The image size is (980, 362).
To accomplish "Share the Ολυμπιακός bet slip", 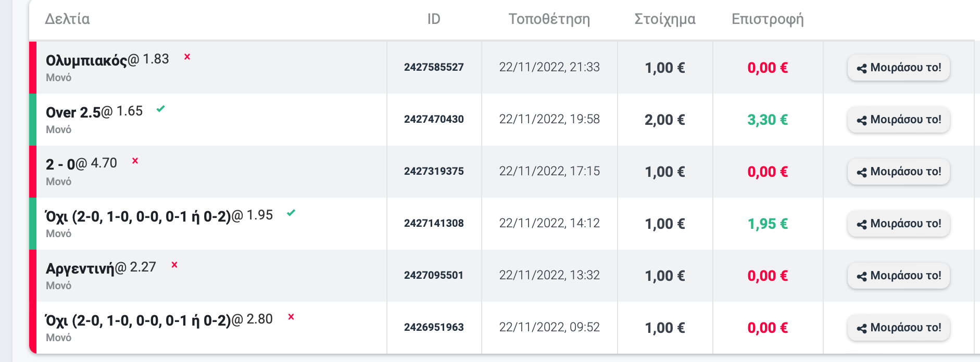I will (898, 68).
